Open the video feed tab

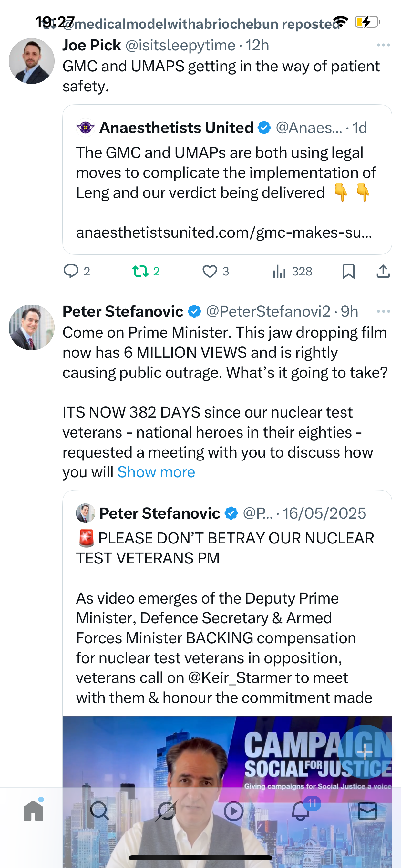pos(233,811)
